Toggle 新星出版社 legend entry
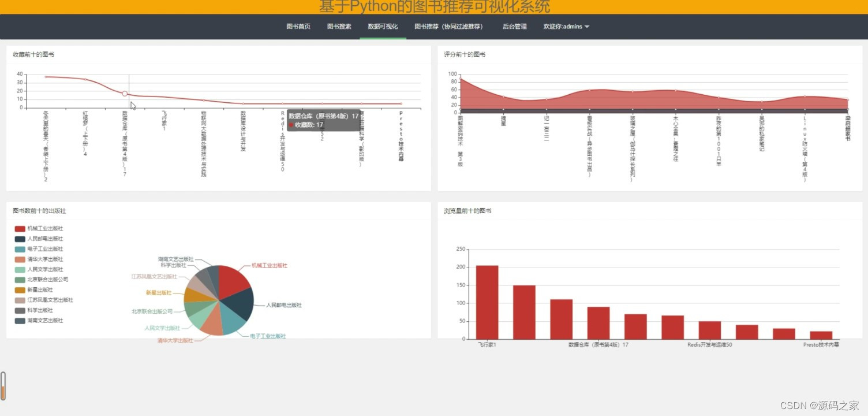This screenshot has height=416, width=868. 34,290
